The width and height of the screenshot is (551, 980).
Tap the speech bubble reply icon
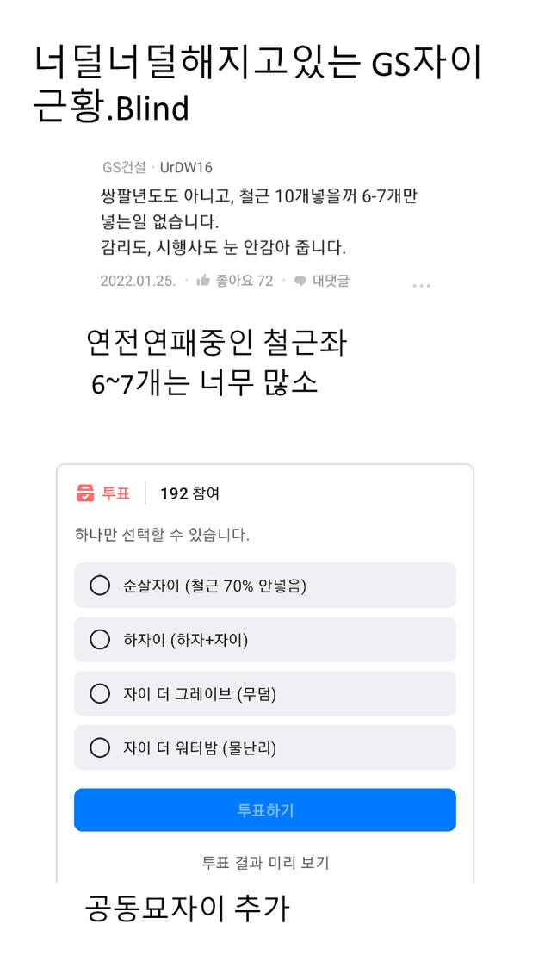(x=300, y=281)
